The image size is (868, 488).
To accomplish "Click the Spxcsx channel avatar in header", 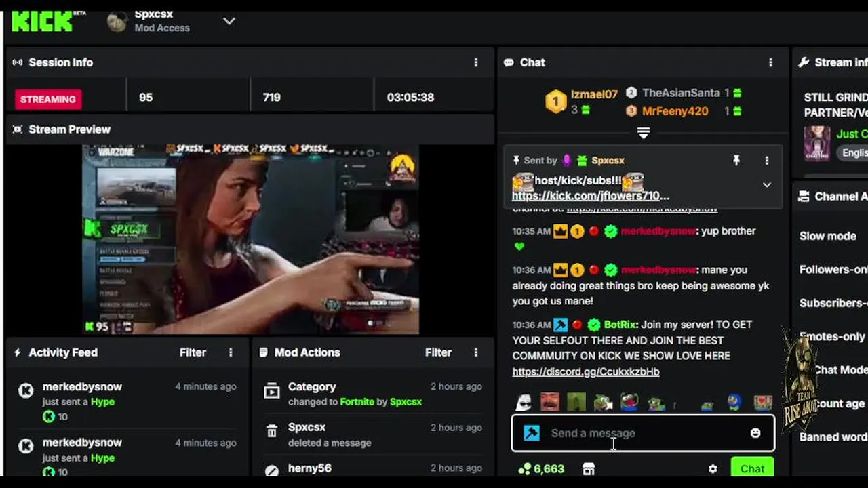I will 117,22.
